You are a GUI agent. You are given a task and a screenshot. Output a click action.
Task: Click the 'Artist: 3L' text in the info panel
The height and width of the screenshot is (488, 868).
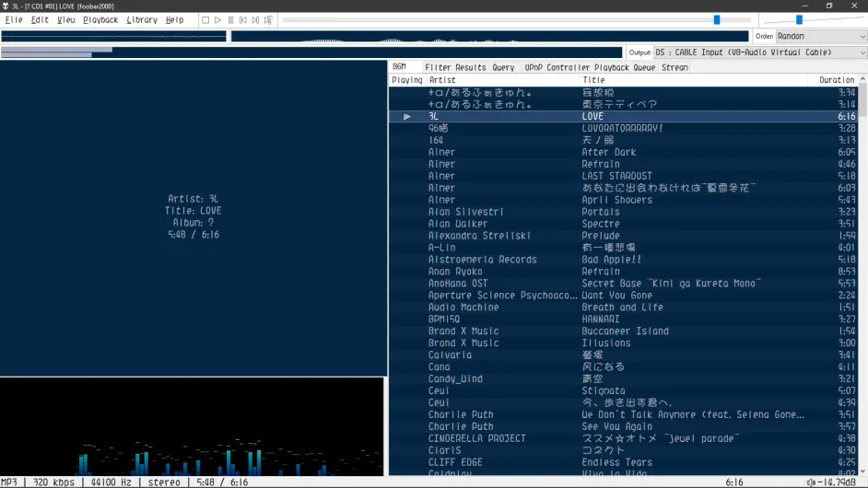tap(194, 199)
